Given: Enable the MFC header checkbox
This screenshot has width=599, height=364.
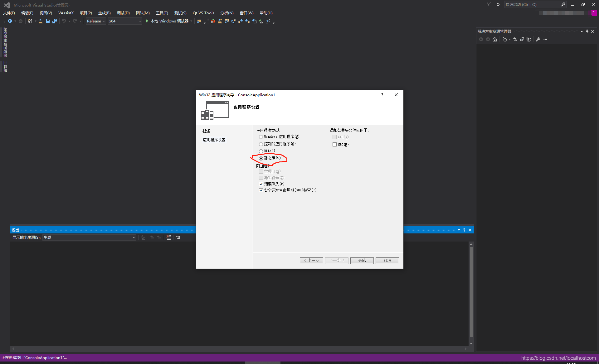Looking at the screenshot, I should [334, 145].
